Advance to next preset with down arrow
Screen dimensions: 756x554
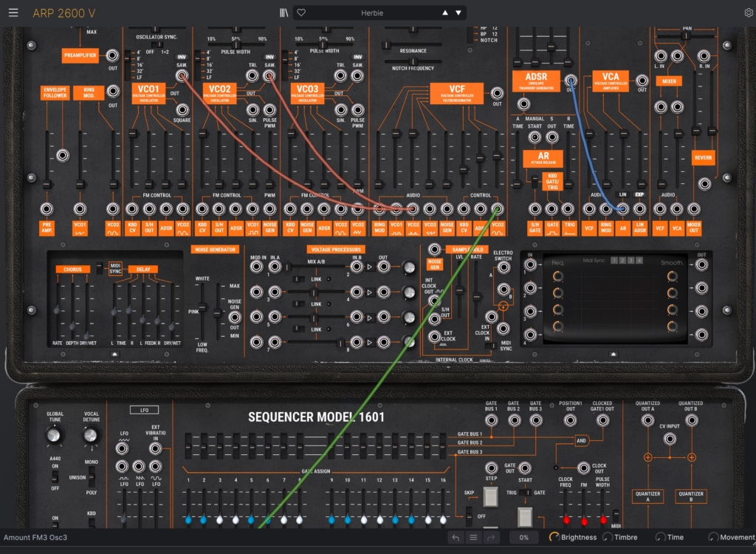click(x=458, y=13)
